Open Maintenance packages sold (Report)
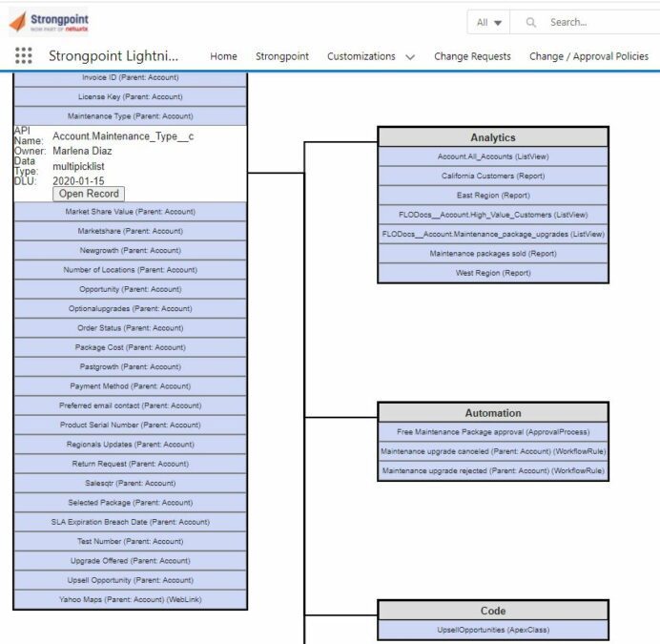 (493, 253)
